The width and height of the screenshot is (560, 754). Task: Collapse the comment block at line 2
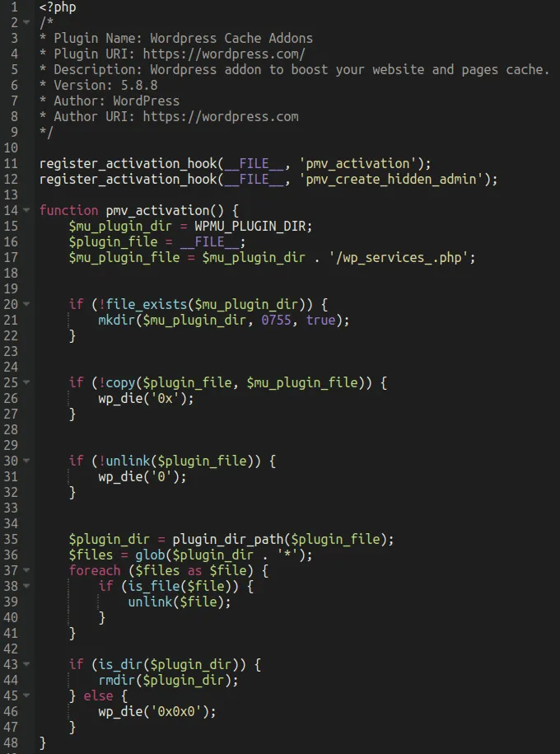26,22
